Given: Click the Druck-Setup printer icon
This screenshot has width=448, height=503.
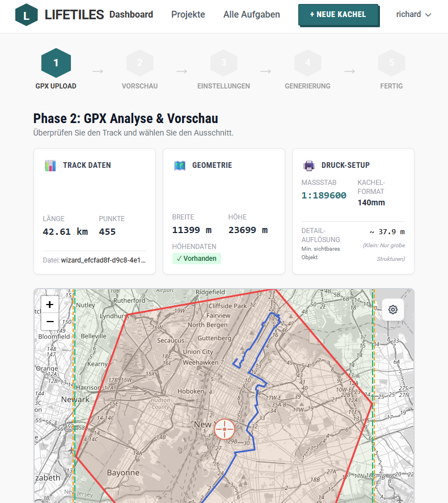Looking at the screenshot, I should [x=309, y=166].
